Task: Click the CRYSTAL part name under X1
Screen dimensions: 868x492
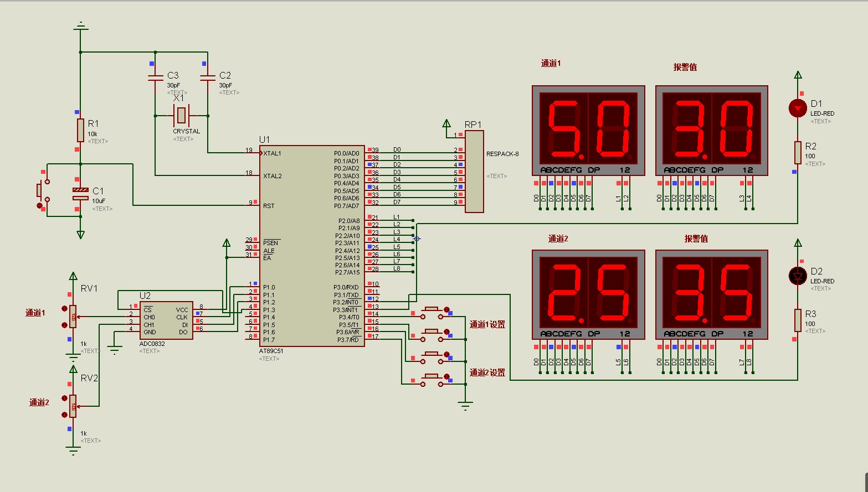Action: coord(187,132)
